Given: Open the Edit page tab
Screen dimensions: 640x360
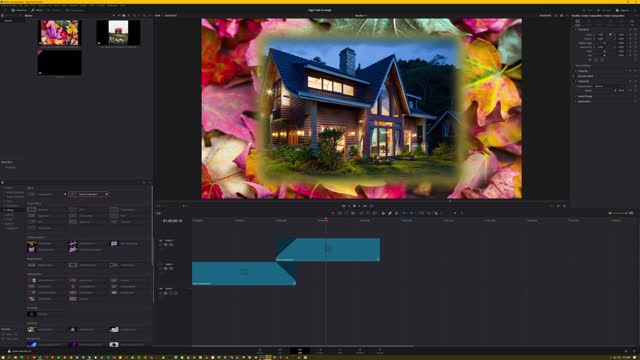Looking at the screenshot, I should click(300, 351).
